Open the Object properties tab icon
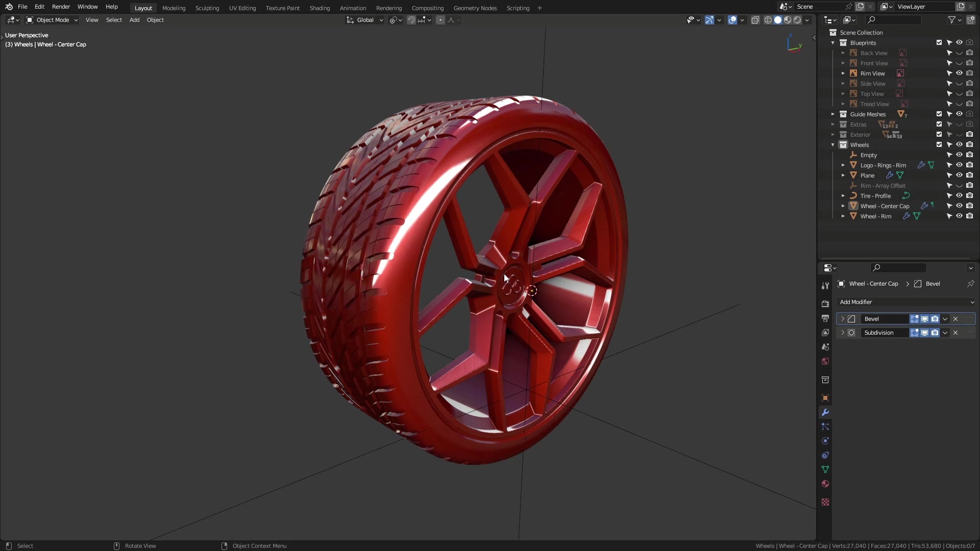 coord(825,398)
